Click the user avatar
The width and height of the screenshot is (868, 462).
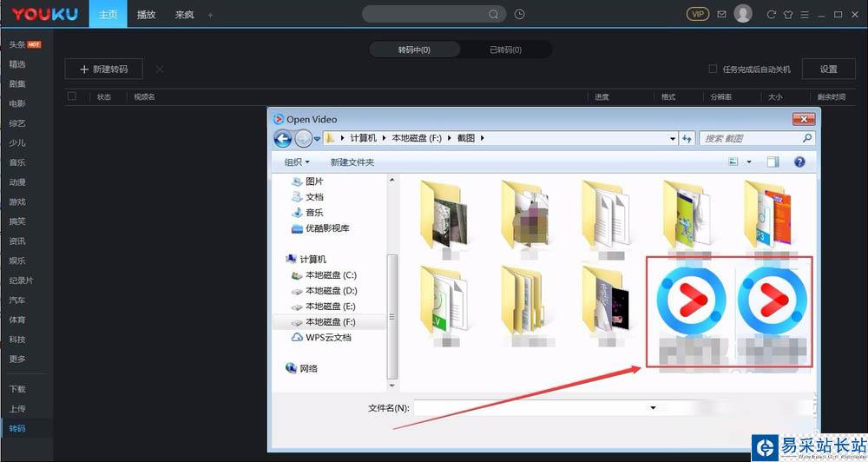click(743, 14)
